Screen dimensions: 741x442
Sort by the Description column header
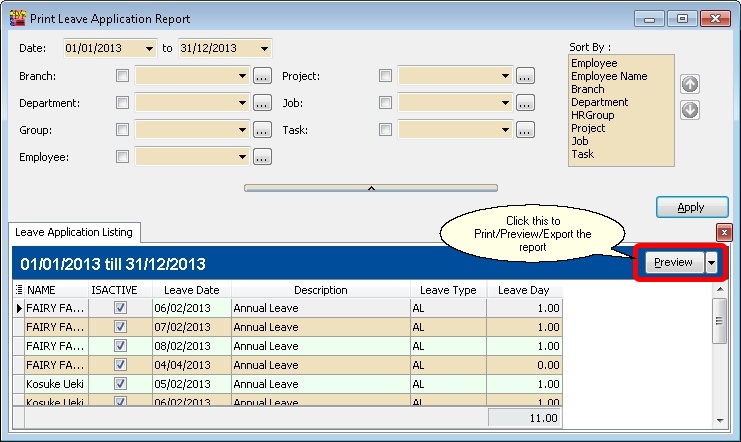[320, 290]
